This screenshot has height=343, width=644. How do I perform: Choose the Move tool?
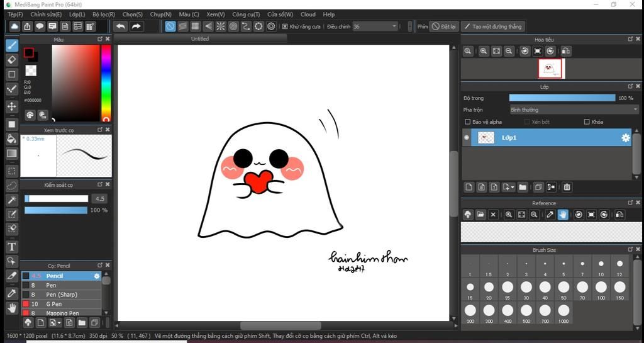11,106
